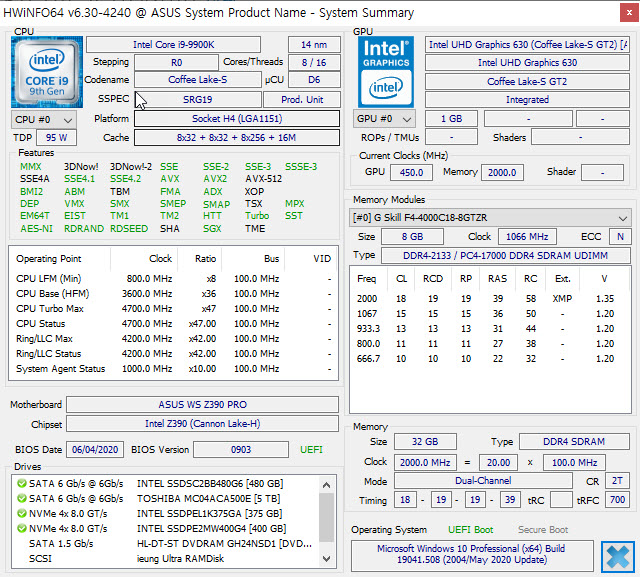Expand the G Skill memory module dropdown
640x577 pixels.
coord(623,217)
